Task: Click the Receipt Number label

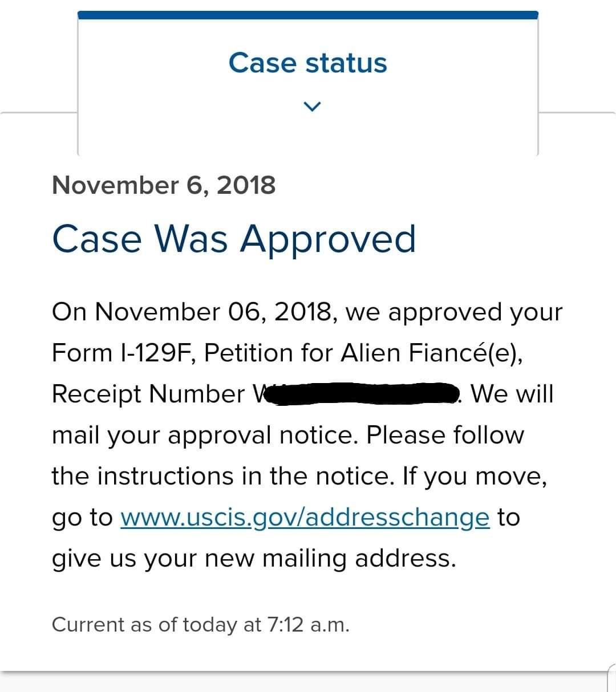Action: coord(148,394)
